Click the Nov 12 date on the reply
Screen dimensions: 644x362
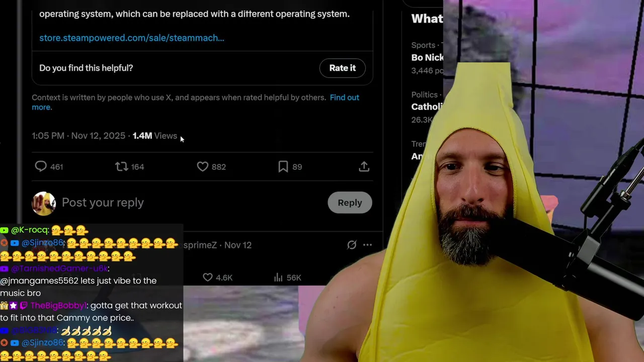(x=238, y=245)
